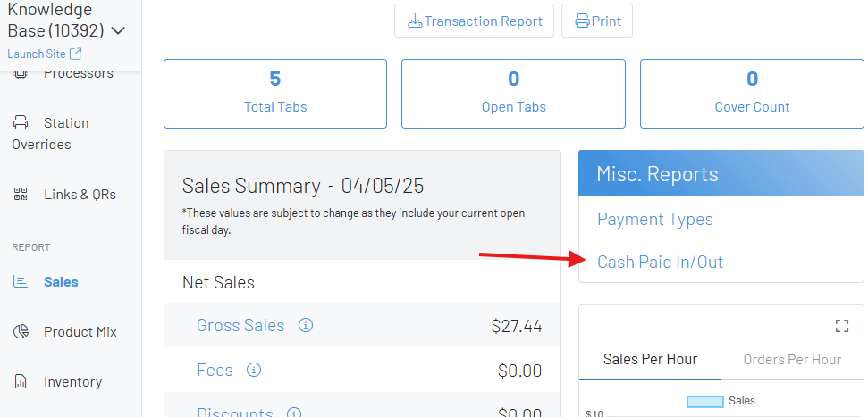The image size is (868, 417).
Task: Click the Inventory document icon
Action: point(21,382)
